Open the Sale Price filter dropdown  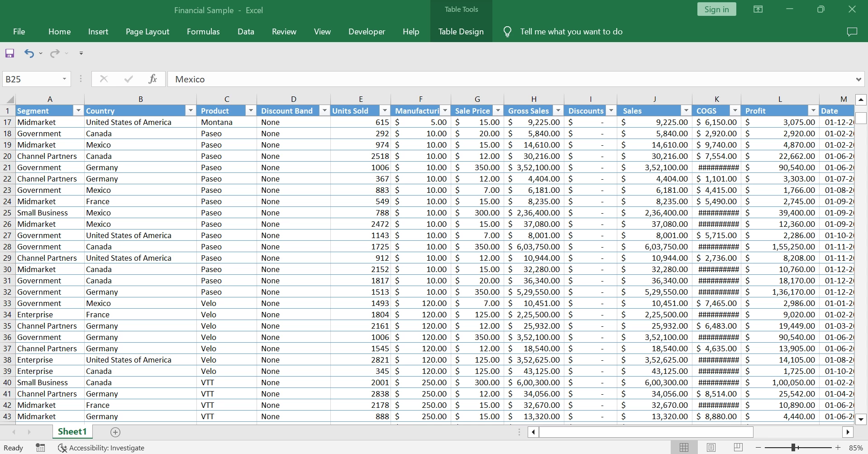click(498, 111)
